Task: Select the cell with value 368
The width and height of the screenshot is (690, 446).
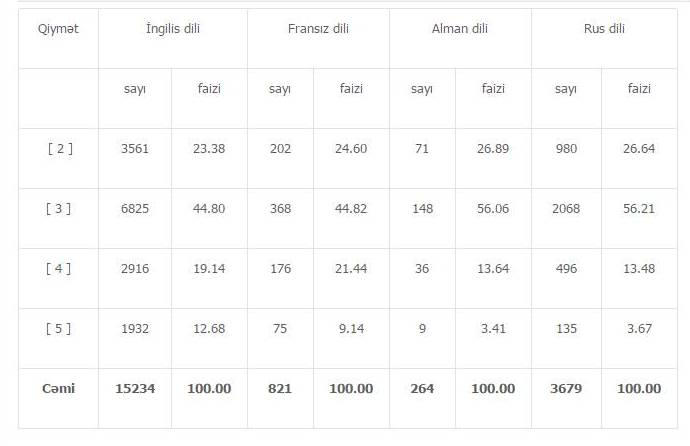Action: [280, 209]
